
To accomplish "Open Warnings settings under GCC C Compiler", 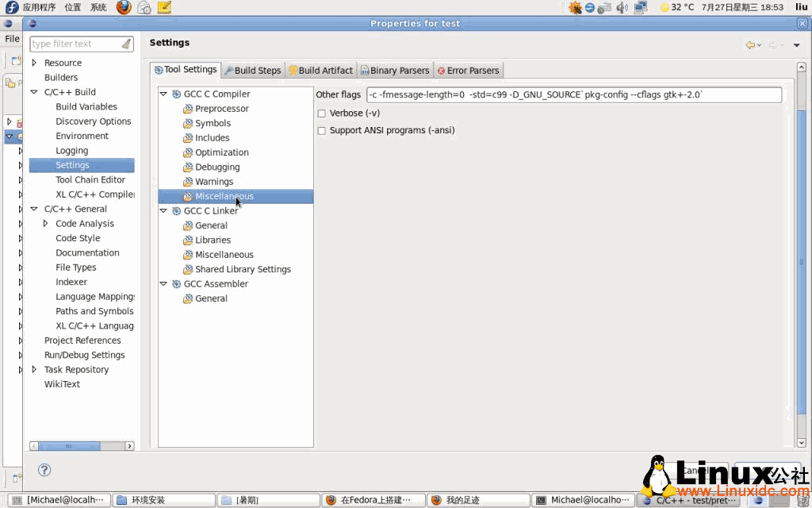I will click(x=213, y=181).
